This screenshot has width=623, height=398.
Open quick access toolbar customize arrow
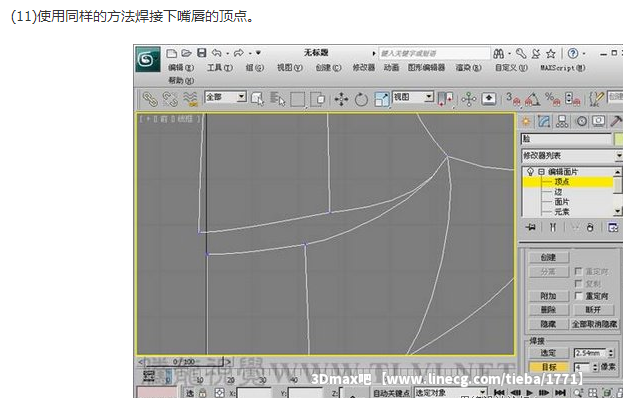point(258,53)
